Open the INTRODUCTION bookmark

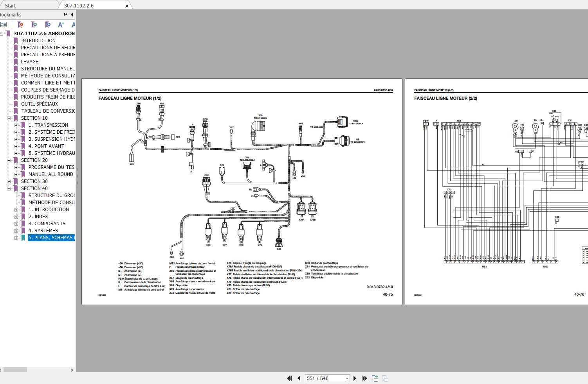pyautogui.click(x=38, y=41)
